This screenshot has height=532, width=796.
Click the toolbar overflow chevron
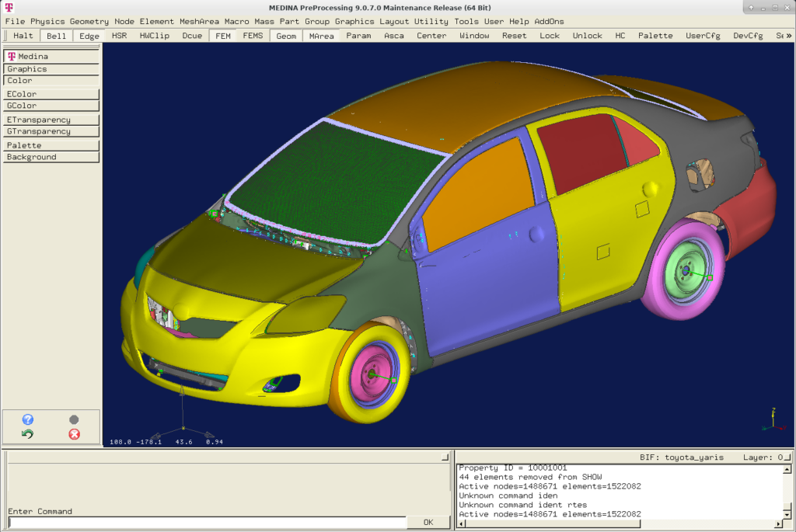788,36
